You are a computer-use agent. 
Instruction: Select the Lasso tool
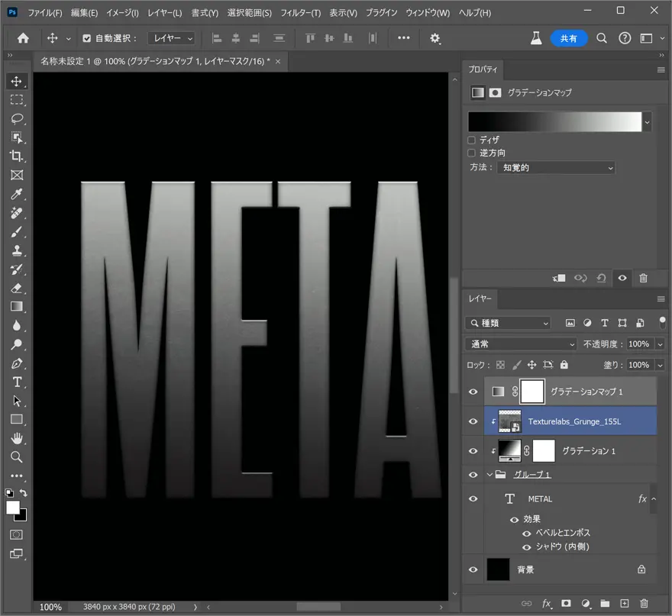pos(16,118)
